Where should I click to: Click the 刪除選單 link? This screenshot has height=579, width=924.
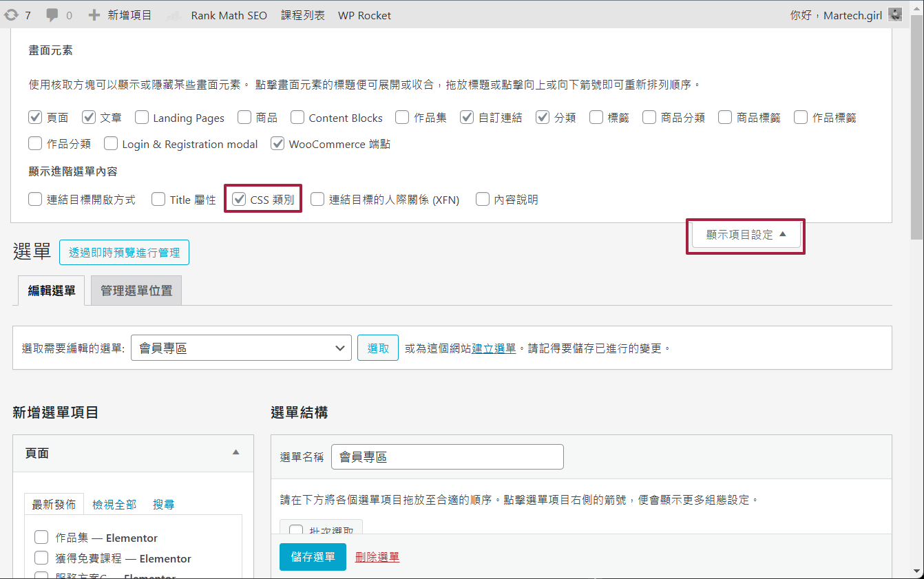tap(377, 557)
